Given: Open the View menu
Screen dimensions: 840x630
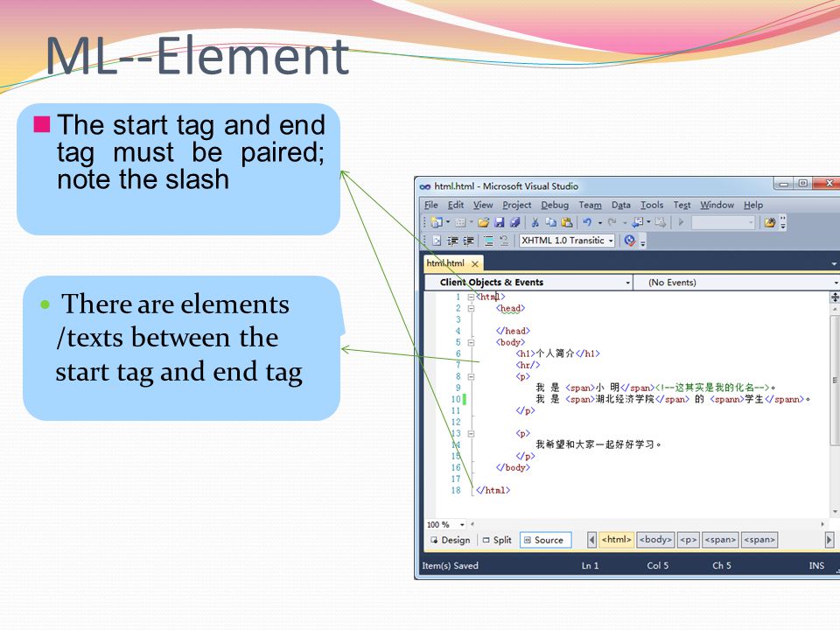Looking at the screenshot, I should pos(483,205).
